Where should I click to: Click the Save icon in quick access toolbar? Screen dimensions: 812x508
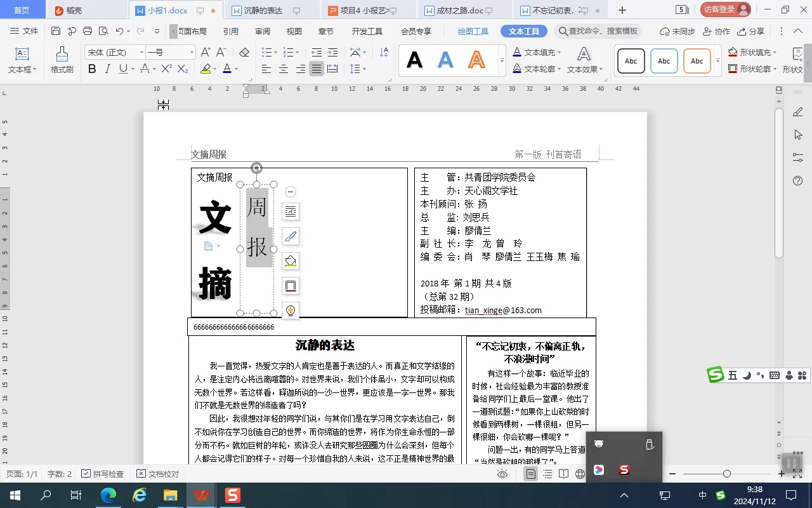point(56,31)
